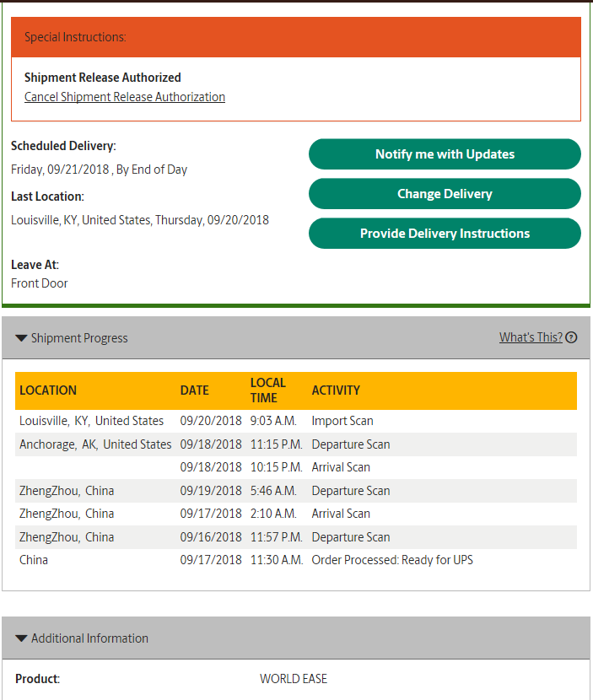Collapse the Shipment Progress triangle arrow
Viewport: 593px width, 700px height.
pos(21,338)
